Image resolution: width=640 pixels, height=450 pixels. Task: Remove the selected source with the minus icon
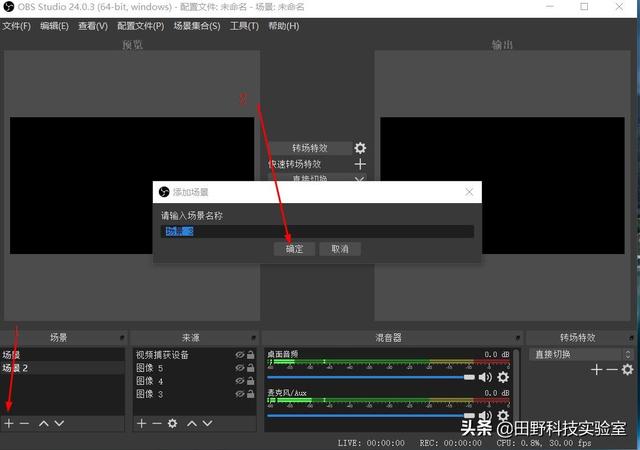point(157,423)
